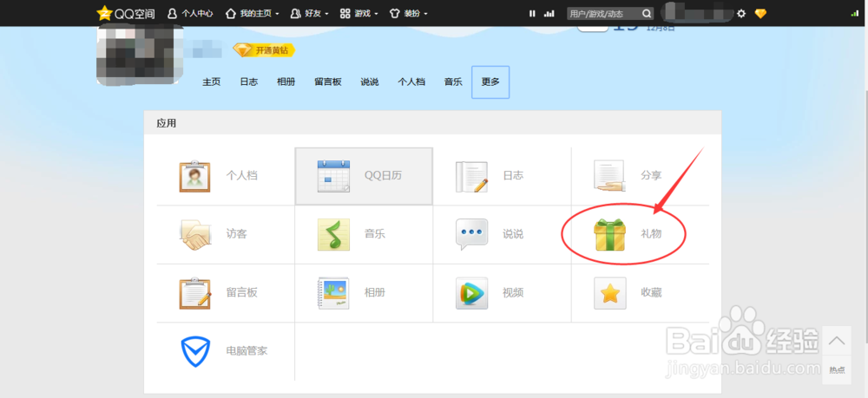This screenshot has height=398, width=868.
Task: Focus the 用户/游戏/动态 search field
Action: pyautogui.click(x=604, y=13)
